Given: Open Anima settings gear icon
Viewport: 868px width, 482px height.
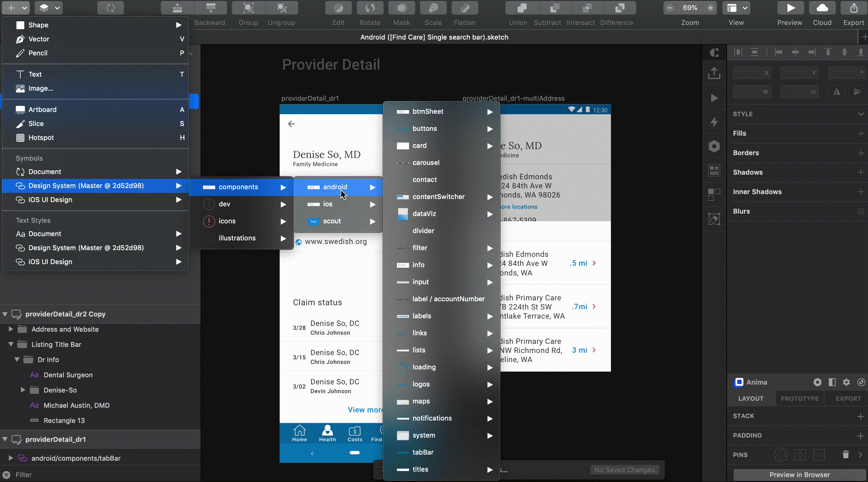Looking at the screenshot, I should (x=846, y=382).
